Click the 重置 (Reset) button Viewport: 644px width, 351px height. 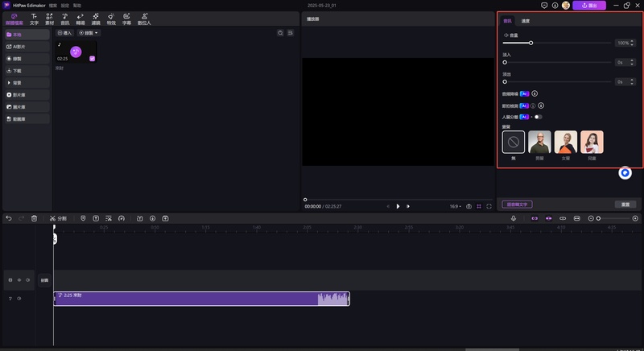coord(625,204)
